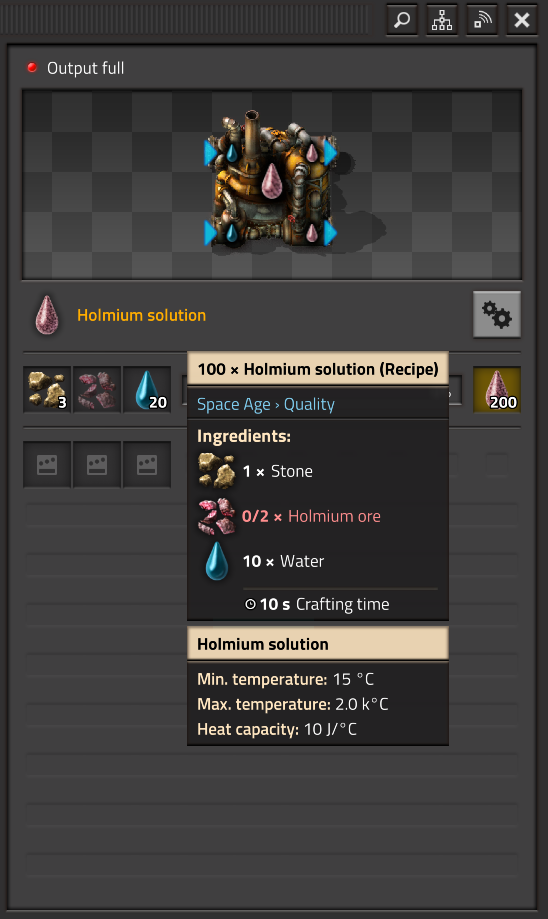548x919 pixels.
Task: Click the third empty module slot
Action: pyautogui.click(x=147, y=465)
